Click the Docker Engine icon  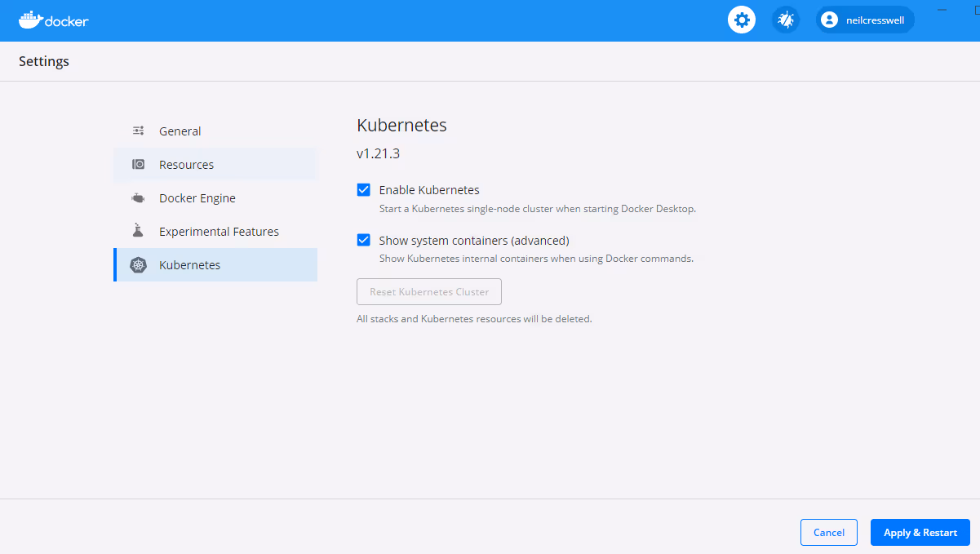(139, 198)
